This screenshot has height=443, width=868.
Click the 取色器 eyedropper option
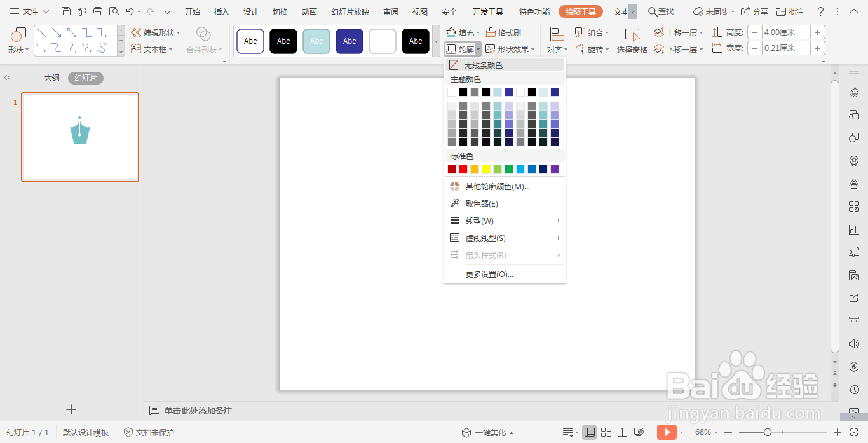point(482,203)
